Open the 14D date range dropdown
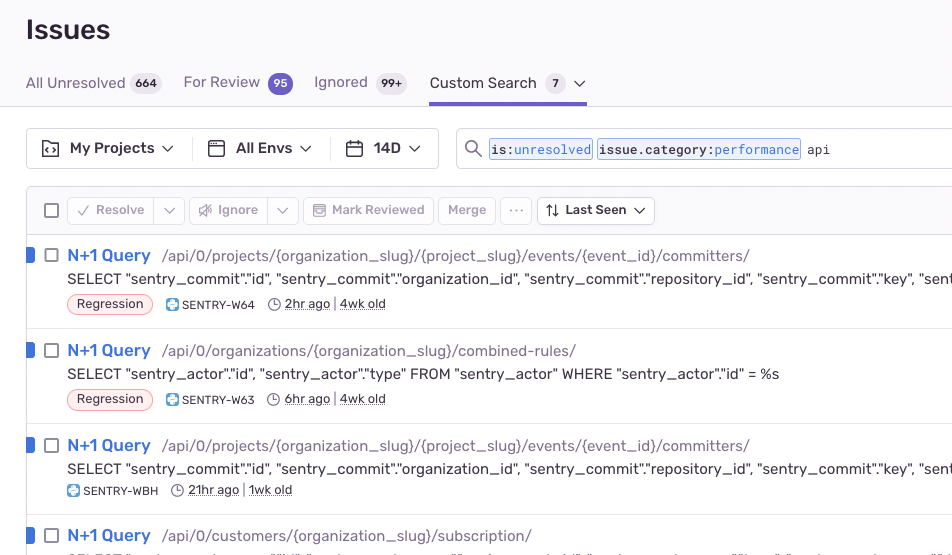This screenshot has height=555, width=952. [x=383, y=148]
